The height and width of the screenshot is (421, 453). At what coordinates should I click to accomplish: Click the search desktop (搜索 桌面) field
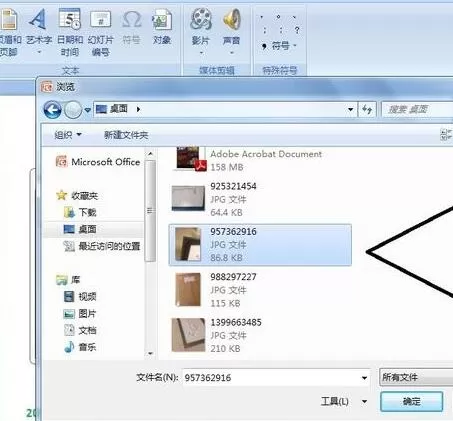(x=417, y=109)
